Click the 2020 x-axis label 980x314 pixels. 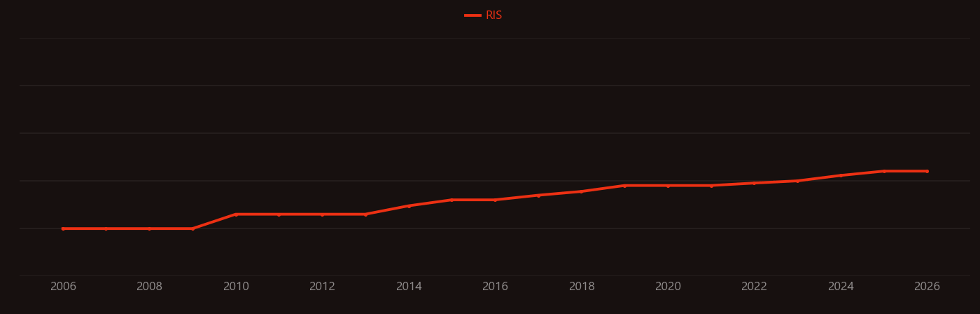[668, 287]
